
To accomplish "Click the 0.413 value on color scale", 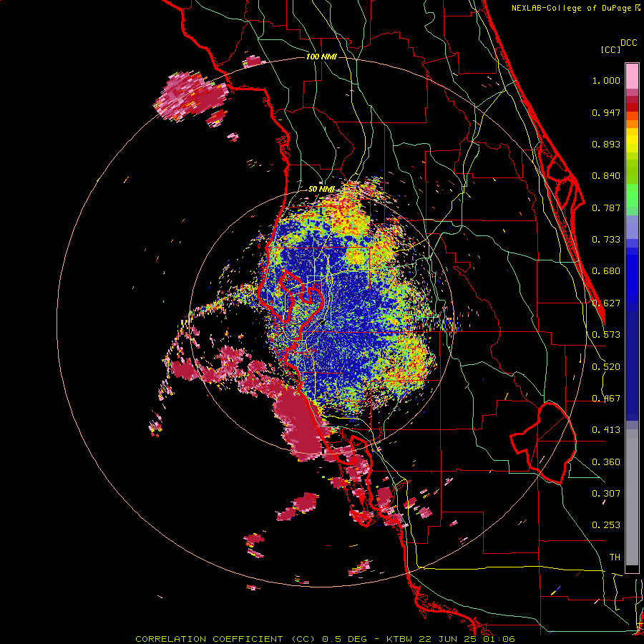I will tap(606, 430).
